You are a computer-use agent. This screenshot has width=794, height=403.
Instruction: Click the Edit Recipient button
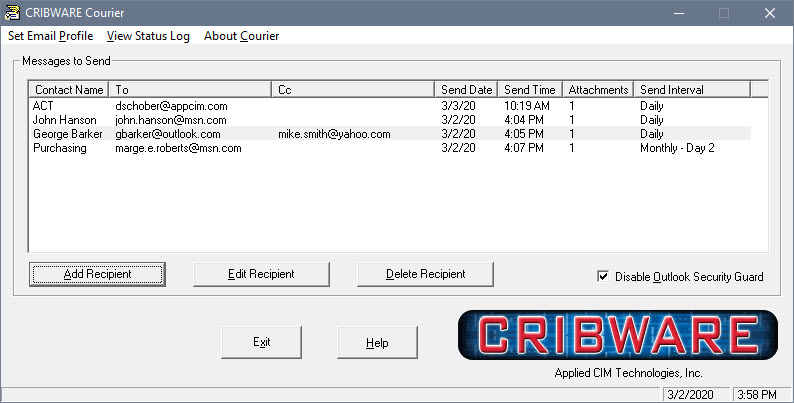(x=261, y=274)
